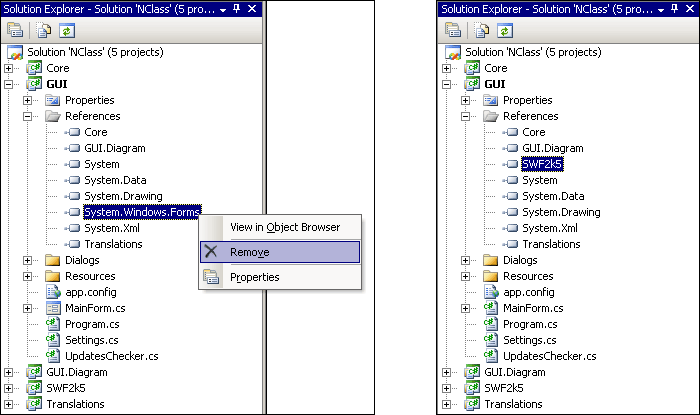
Task: Open window position dropdown arrow in right title bar
Action: click(661, 10)
